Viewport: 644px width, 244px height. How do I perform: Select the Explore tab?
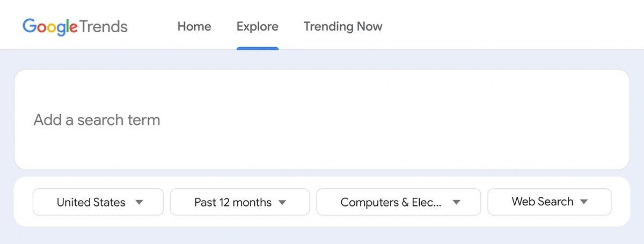[258, 26]
